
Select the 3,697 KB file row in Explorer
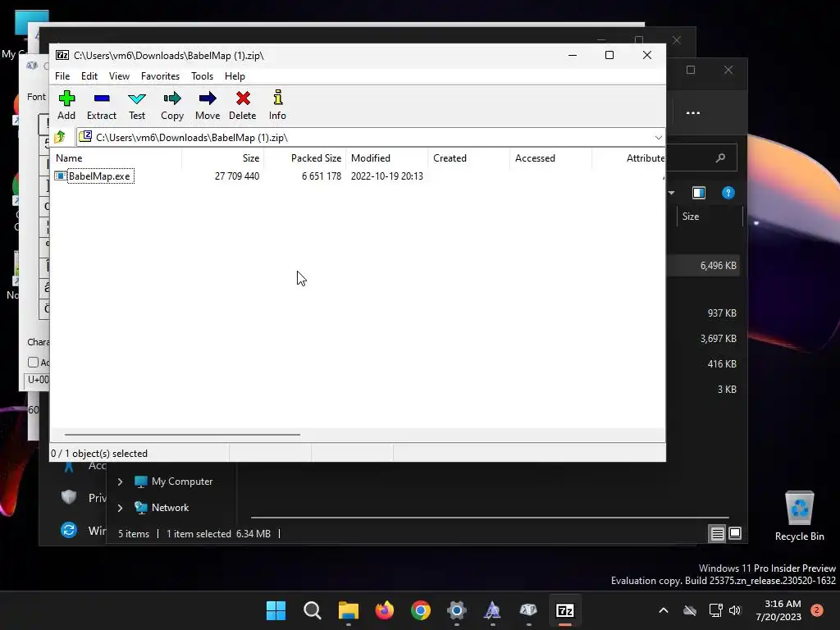(x=718, y=339)
